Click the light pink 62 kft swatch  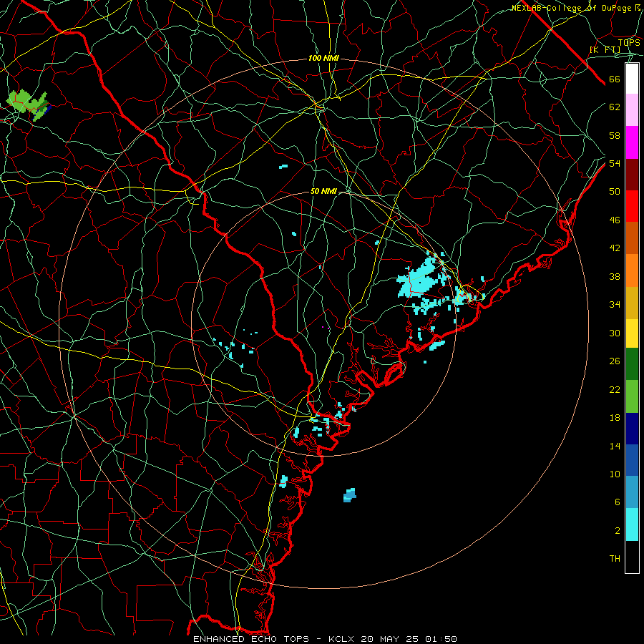632,110
